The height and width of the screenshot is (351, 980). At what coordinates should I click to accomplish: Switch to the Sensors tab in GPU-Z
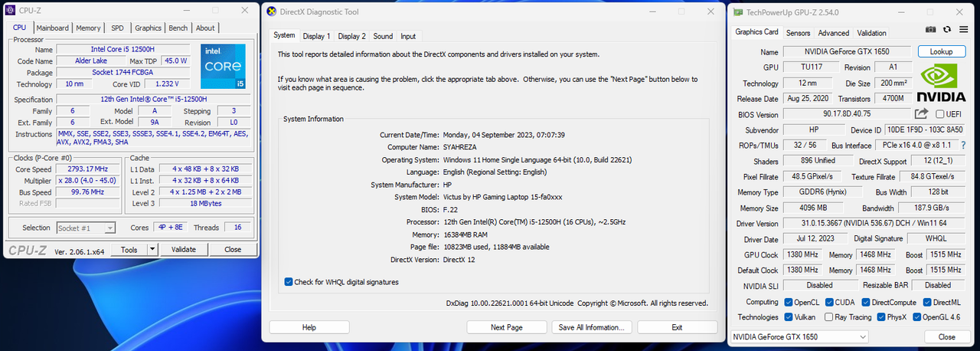pos(798,33)
